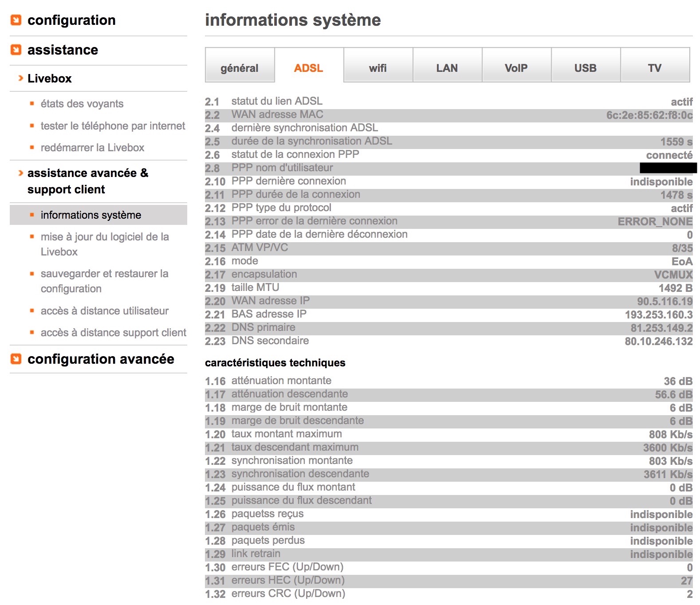The image size is (700, 605).
Task: Switch to the VoIP tab
Action: 516,68
